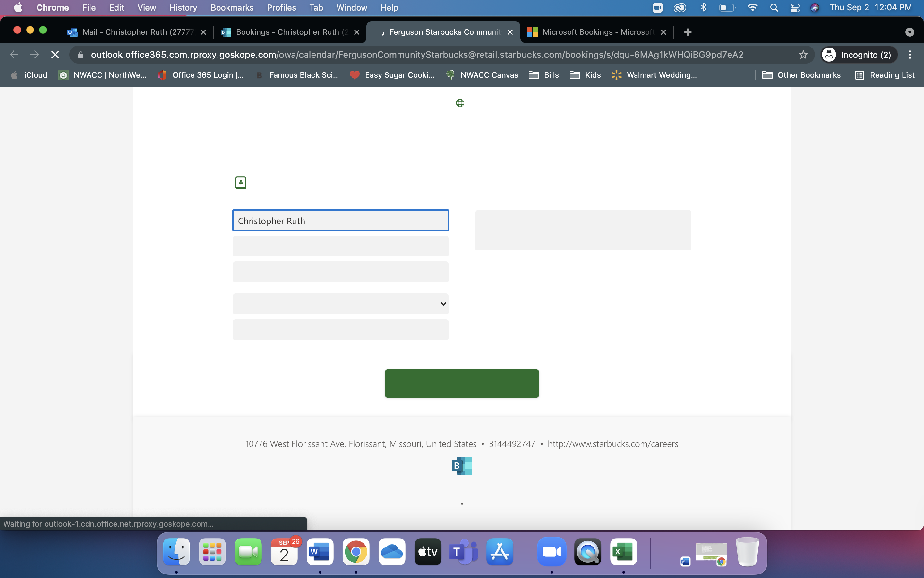The width and height of the screenshot is (924, 578).
Task: Open Apple TV from the Dock
Action: pyautogui.click(x=428, y=552)
